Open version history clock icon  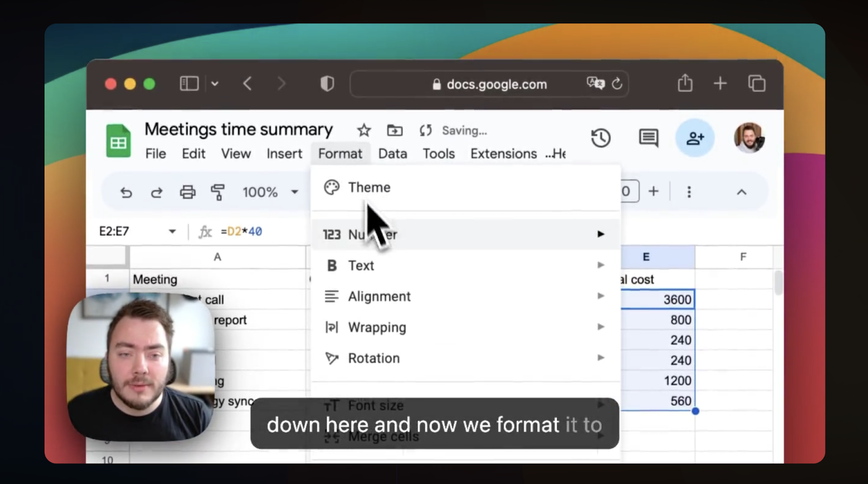(x=601, y=138)
